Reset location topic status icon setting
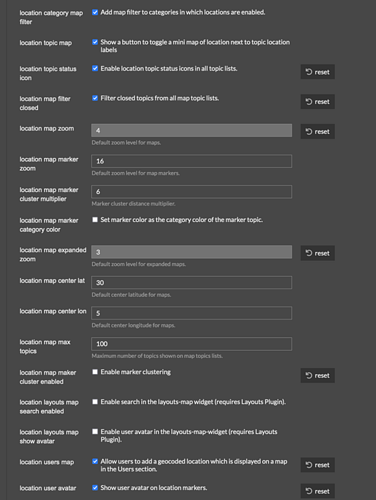The width and height of the screenshot is (376, 500). pos(318,72)
